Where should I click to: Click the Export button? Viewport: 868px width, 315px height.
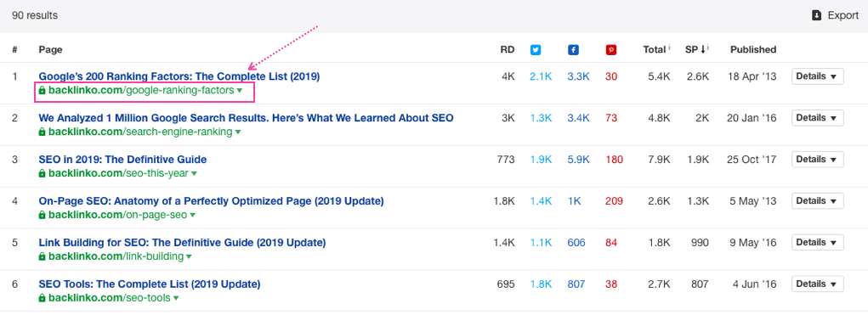tap(836, 15)
